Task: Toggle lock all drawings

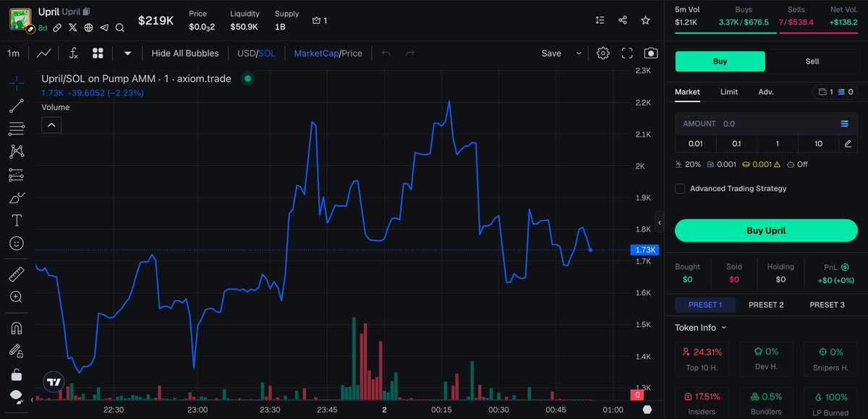Action: [x=17, y=374]
